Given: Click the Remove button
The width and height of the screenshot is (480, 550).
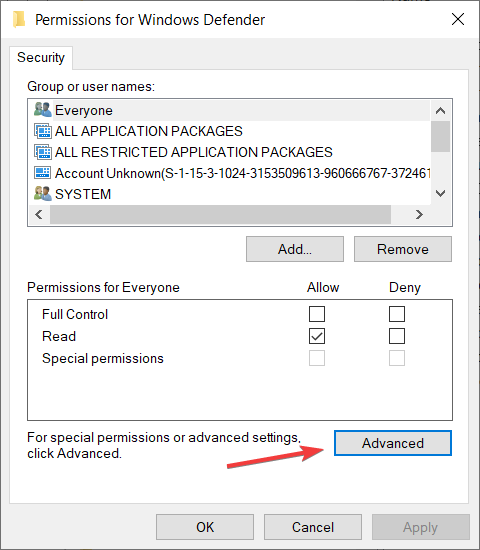Looking at the screenshot, I should point(403,249).
